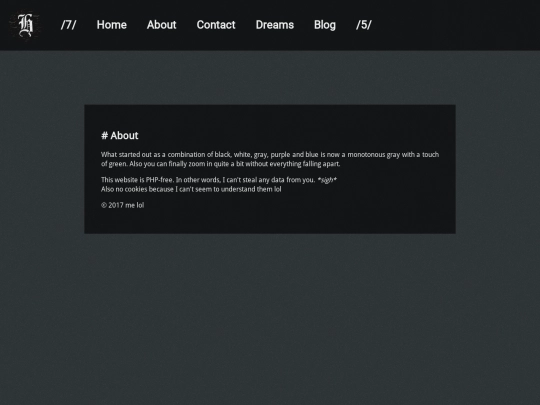
Task: Visit the Blog page
Action: click(x=325, y=25)
